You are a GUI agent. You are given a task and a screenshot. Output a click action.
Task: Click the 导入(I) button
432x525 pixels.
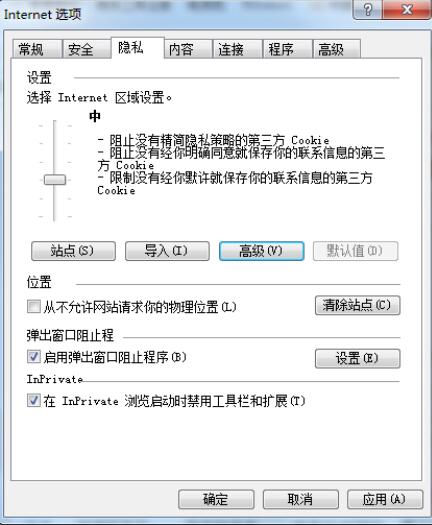pyautogui.click(x=167, y=251)
